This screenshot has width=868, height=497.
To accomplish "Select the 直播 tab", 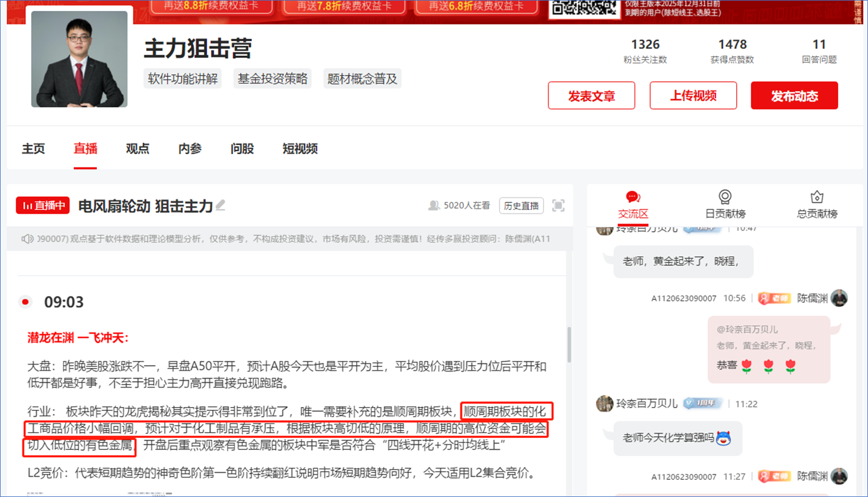I will 85,149.
